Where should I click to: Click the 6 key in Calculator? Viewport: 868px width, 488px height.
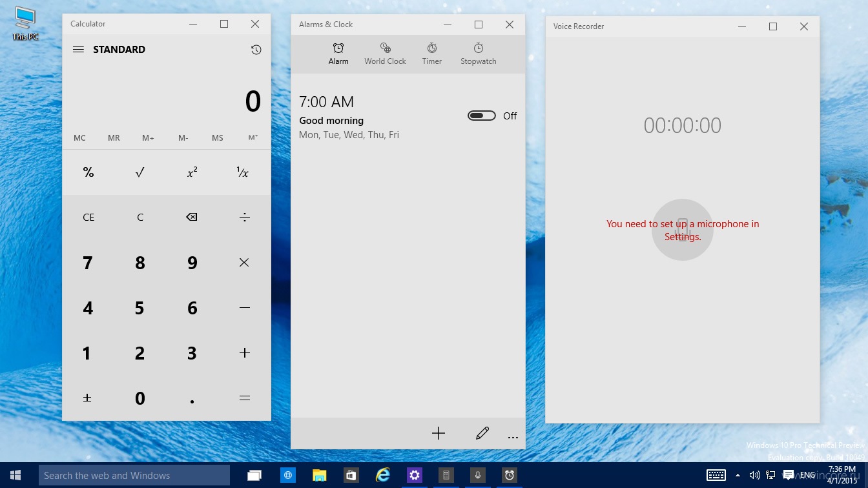tap(192, 308)
